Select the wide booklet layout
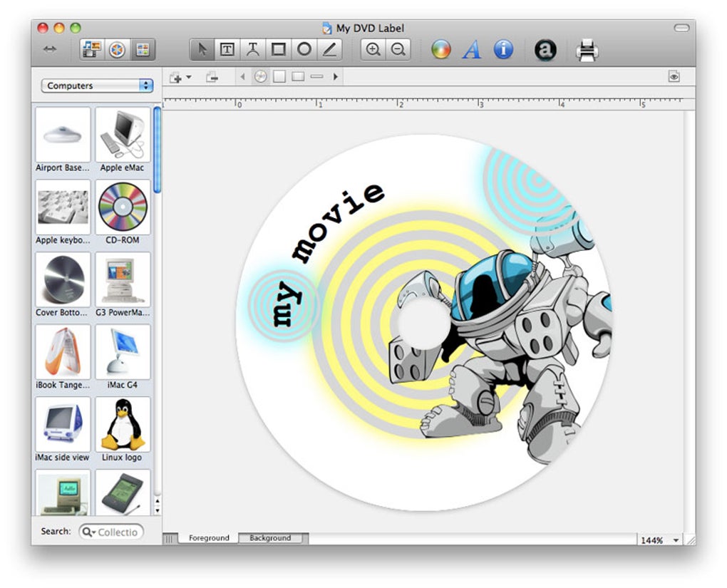727x588 pixels. (x=298, y=76)
